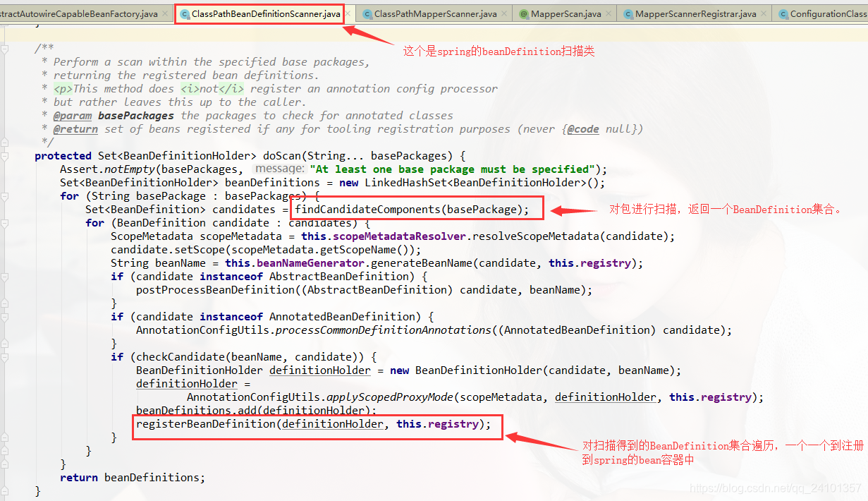
Task: Switch to ClassPathBeanDefinitionScanner.java tab
Action: point(267,14)
